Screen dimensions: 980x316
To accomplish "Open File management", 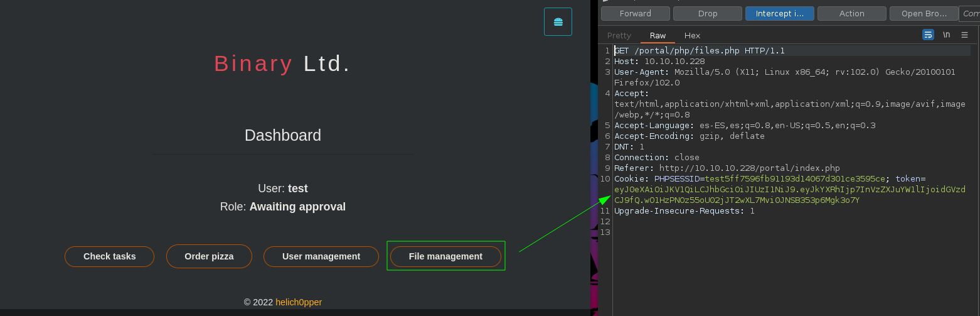I will tap(445, 256).
